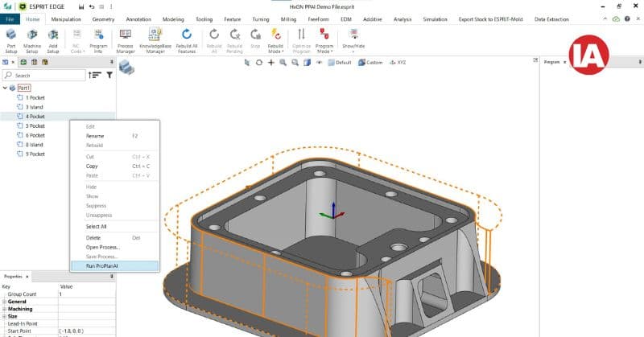Switch to the Additive ribbon tab
644x337 pixels.
372,19
